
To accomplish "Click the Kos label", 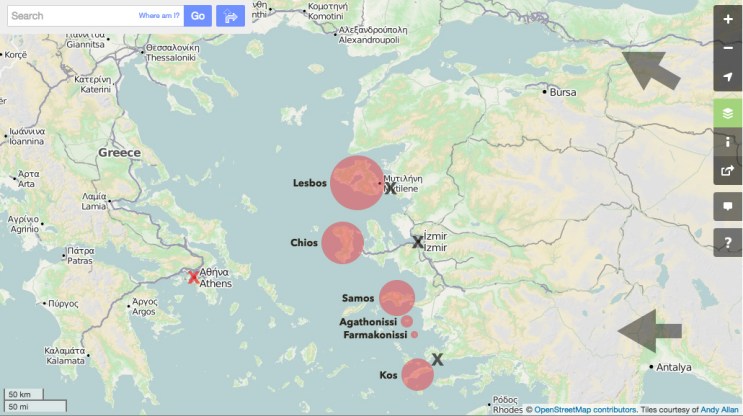I will [388, 375].
